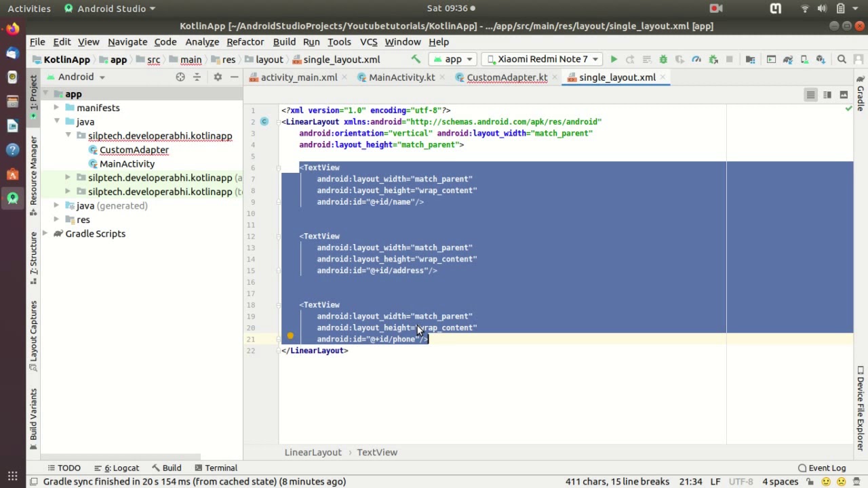
Task: Click the status bar tool window toggle icon
Action: click(x=33, y=481)
